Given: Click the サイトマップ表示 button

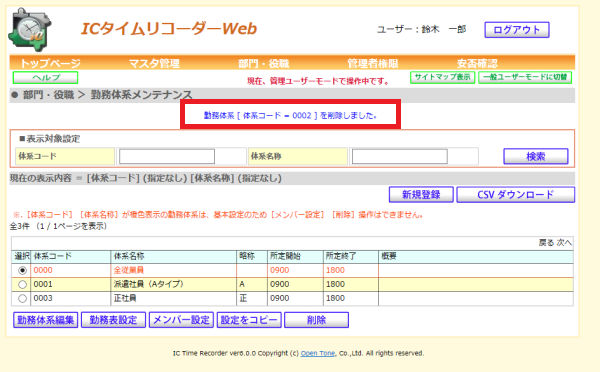Looking at the screenshot, I should coord(443,77).
